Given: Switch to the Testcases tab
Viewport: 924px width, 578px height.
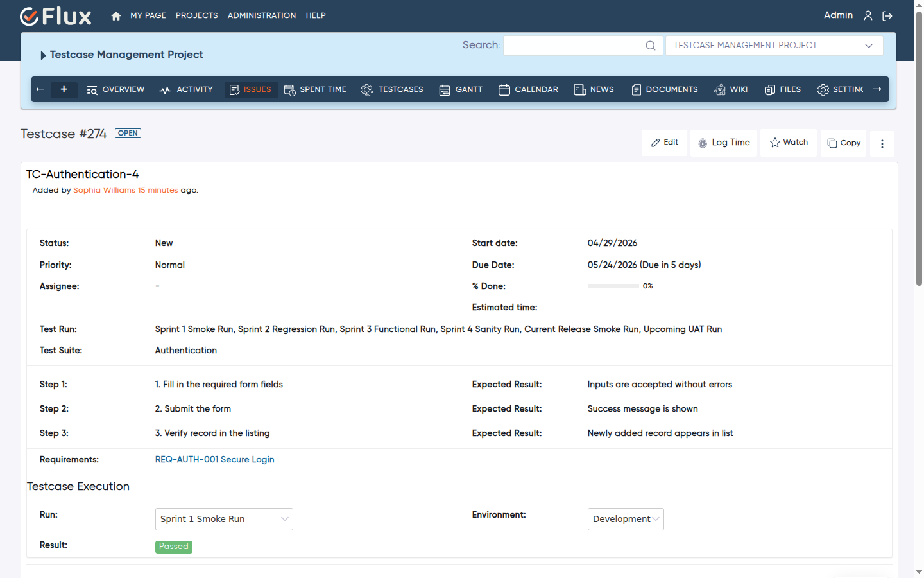Looking at the screenshot, I should 392,90.
